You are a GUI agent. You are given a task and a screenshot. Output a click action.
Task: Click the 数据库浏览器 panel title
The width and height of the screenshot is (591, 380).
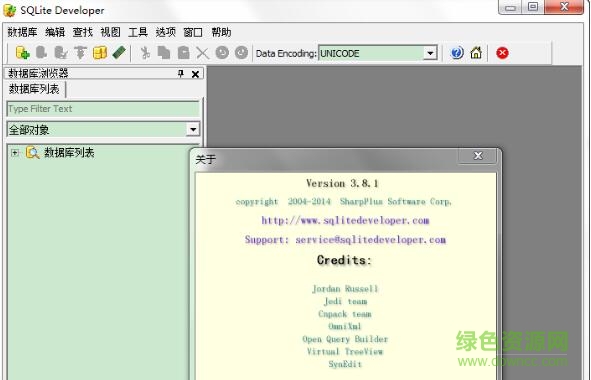(38, 73)
